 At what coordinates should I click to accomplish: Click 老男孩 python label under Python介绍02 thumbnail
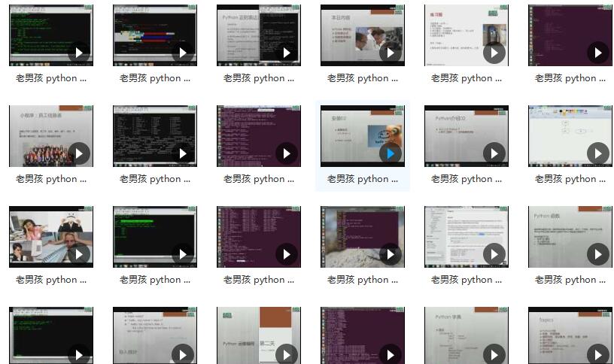point(467,179)
